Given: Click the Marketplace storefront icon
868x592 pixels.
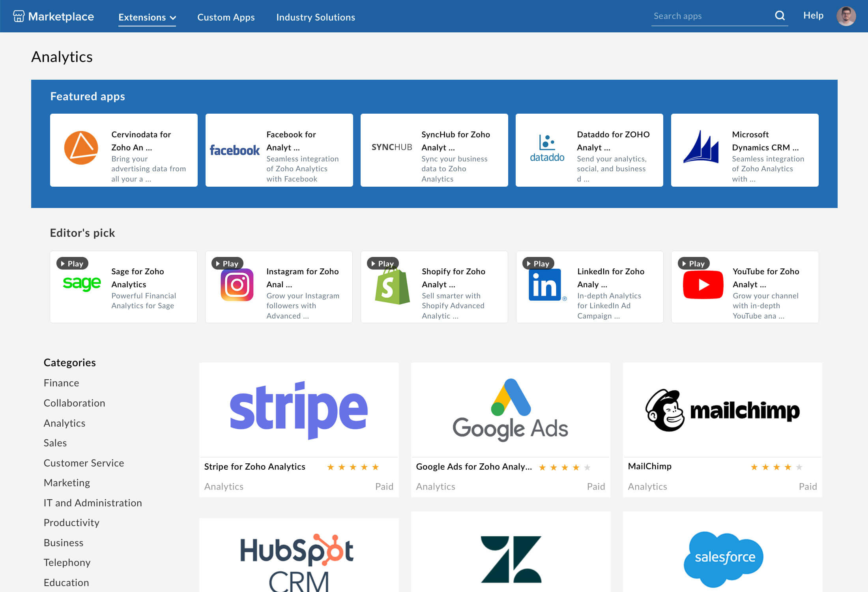Looking at the screenshot, I should tap(18, 16).
